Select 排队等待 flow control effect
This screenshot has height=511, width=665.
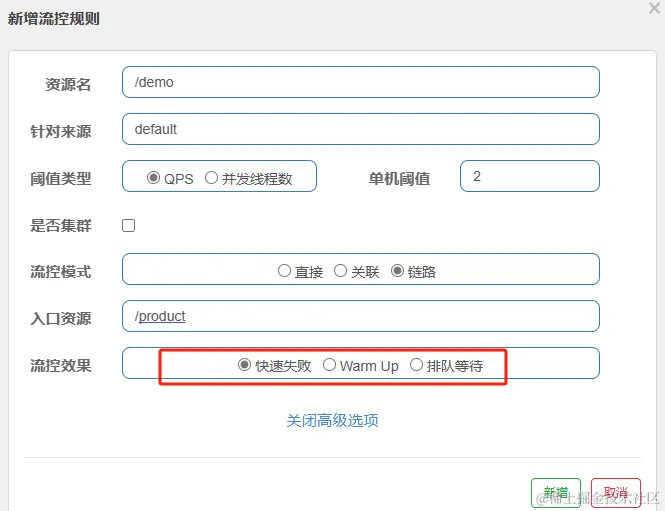(416, 364)
